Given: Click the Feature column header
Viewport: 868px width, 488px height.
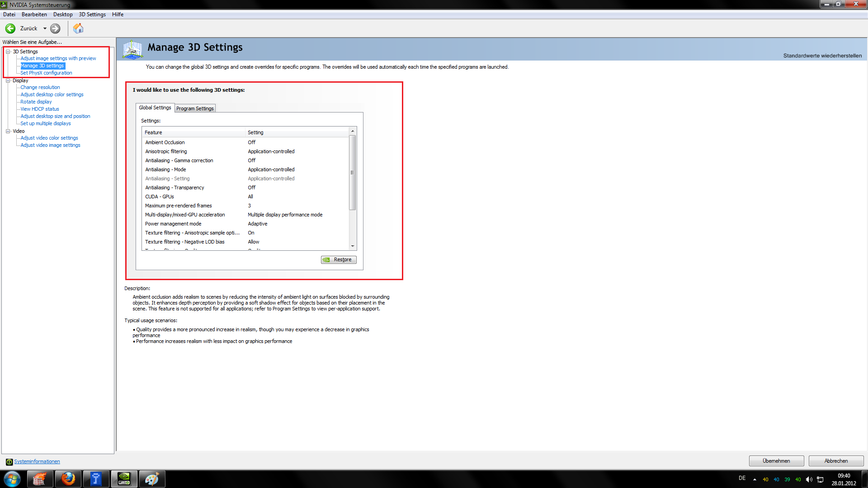Looking at the screenshot, I should click(x=194, y=132).
